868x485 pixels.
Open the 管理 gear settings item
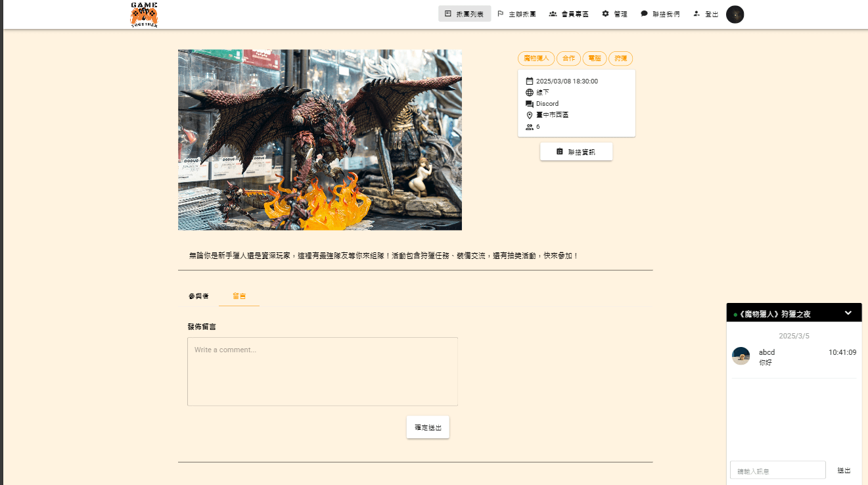pos(614,14)
